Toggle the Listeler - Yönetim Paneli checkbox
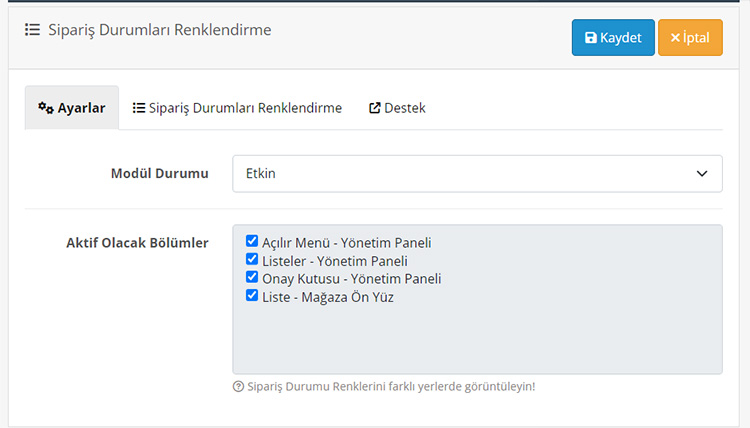 pos(252,259)
